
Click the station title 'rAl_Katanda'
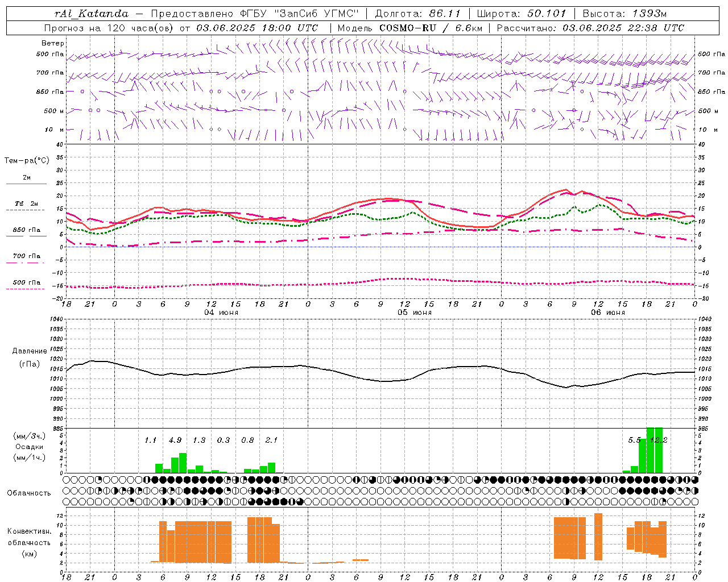point(92,14)
